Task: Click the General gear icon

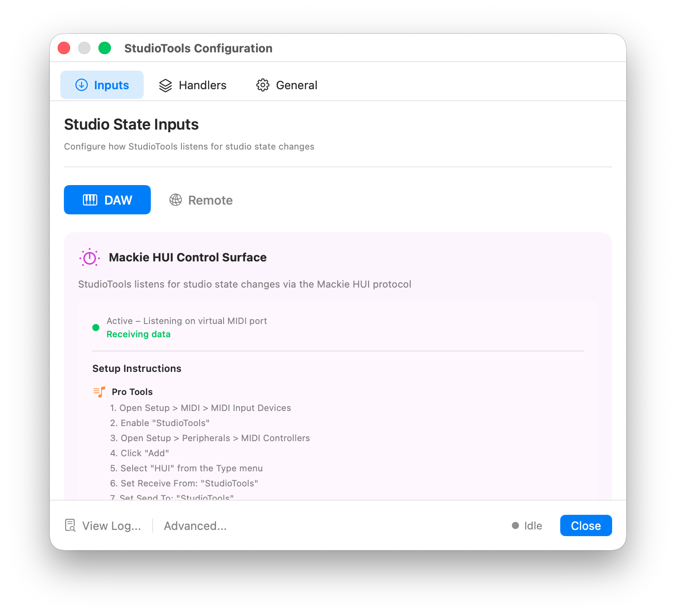Action: [263, 85]
